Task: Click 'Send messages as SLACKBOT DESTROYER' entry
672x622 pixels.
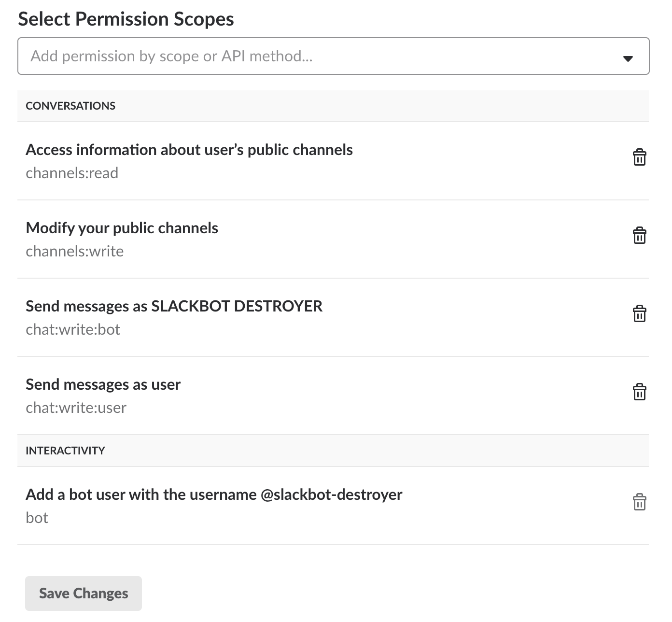Action: point(174,306)
